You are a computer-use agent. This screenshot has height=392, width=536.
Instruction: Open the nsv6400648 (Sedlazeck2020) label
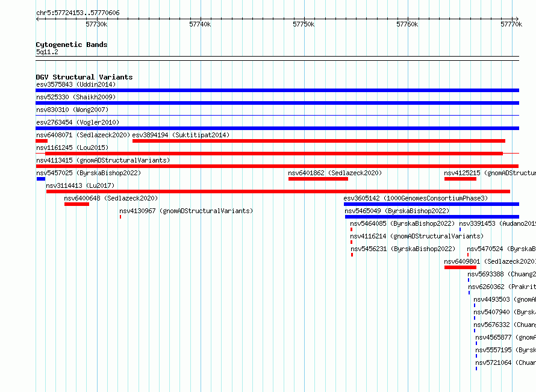point(111,198)
